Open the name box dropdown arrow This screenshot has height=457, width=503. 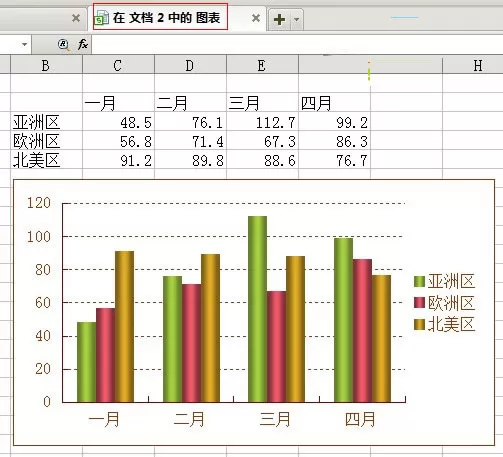[24, 44]
